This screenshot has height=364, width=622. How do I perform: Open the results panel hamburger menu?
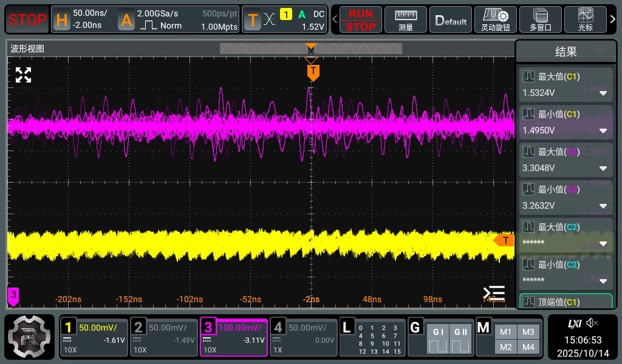pyautogui.click(x=600, y=50)
